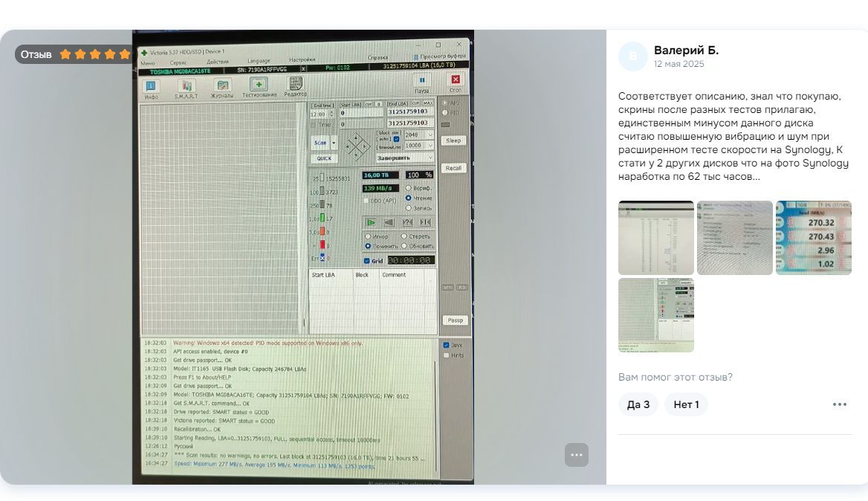Click the red Стоп icon

(456, 80)
